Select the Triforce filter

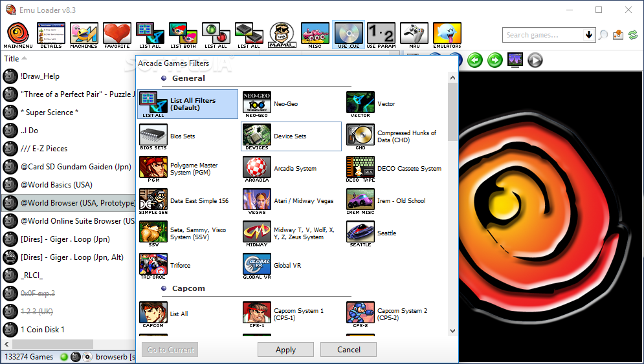click(188, 266)
